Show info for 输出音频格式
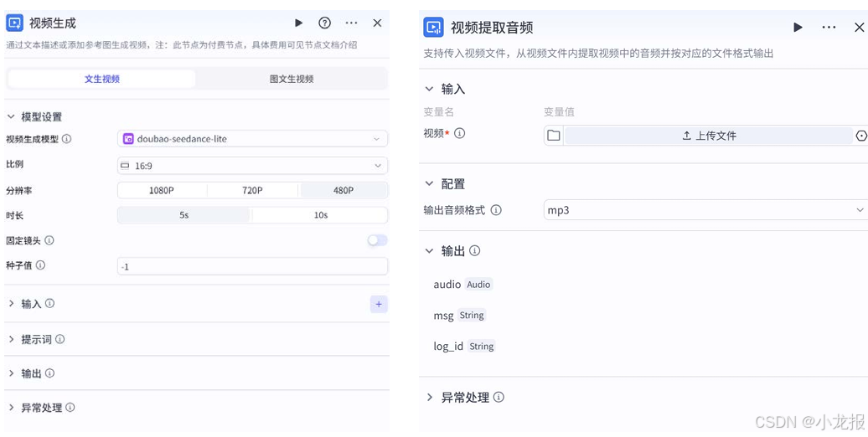The width and height of the screenshot is (868, 437). point(496,210)
